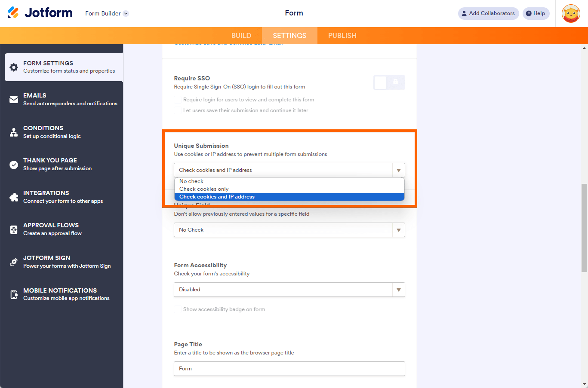Click the Thank You Page checkmark icon

pos(14,165)
